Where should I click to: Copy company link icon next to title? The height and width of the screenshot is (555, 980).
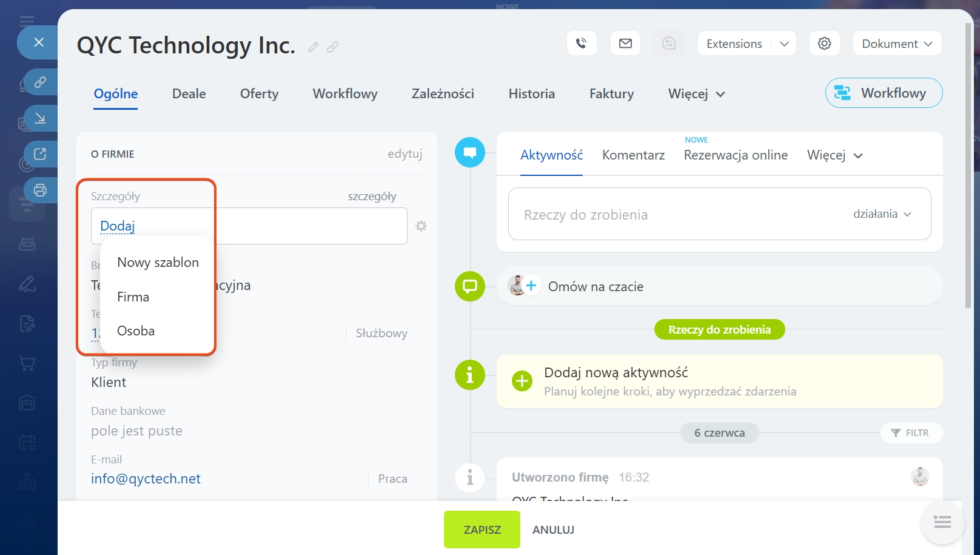tap(332, 47)
